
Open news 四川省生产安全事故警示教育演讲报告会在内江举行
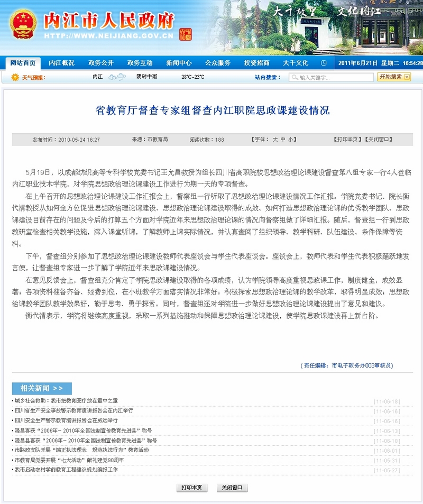(73, 411)
